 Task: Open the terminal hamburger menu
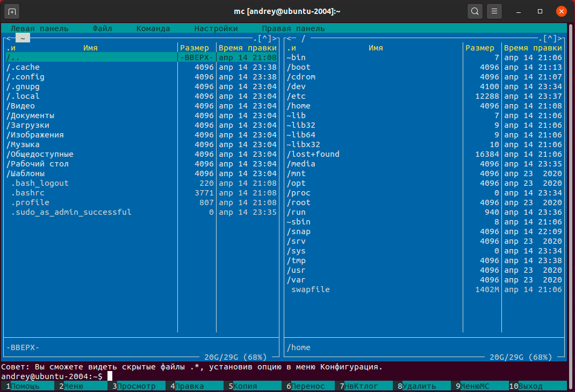pos(494,11)
